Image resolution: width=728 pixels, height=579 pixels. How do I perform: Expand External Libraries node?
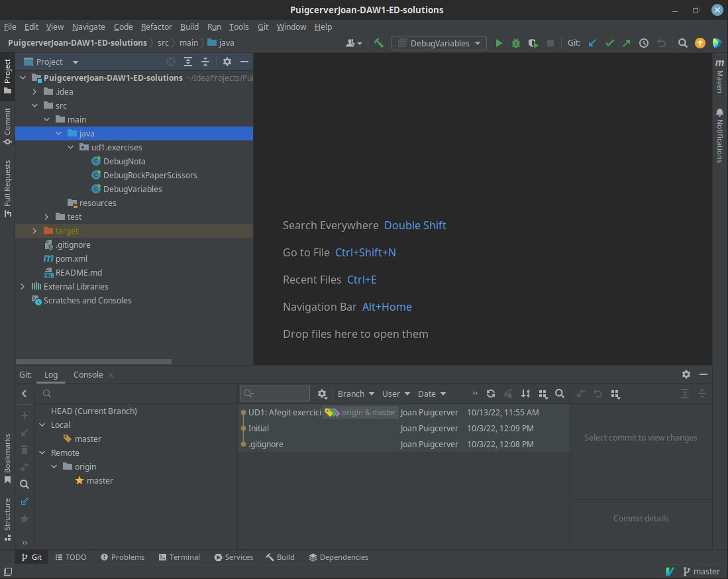[23, 286]
